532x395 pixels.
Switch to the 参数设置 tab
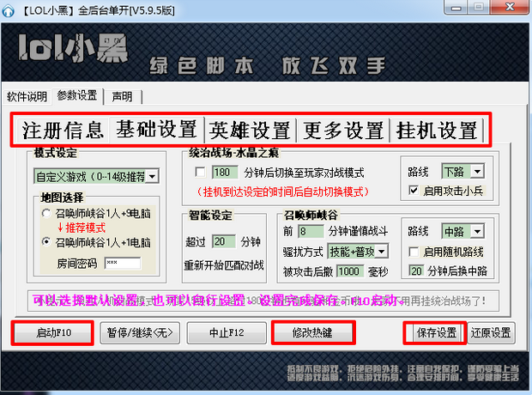[77, 95]
